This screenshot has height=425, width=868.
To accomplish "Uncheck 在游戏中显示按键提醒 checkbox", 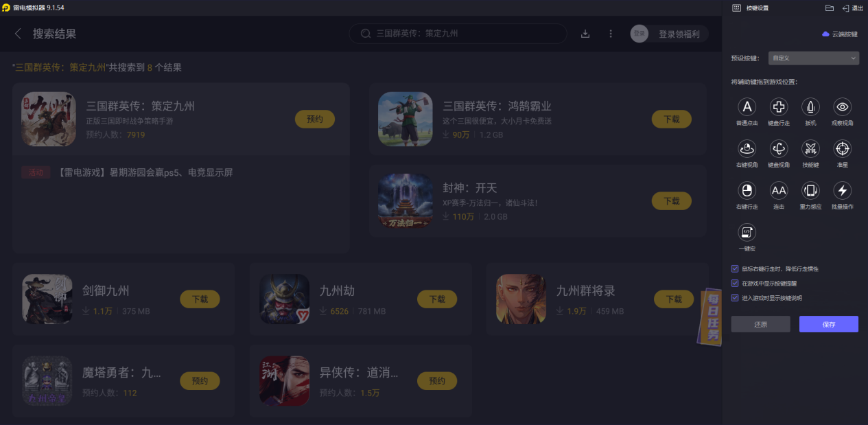I will click(735, 283).
